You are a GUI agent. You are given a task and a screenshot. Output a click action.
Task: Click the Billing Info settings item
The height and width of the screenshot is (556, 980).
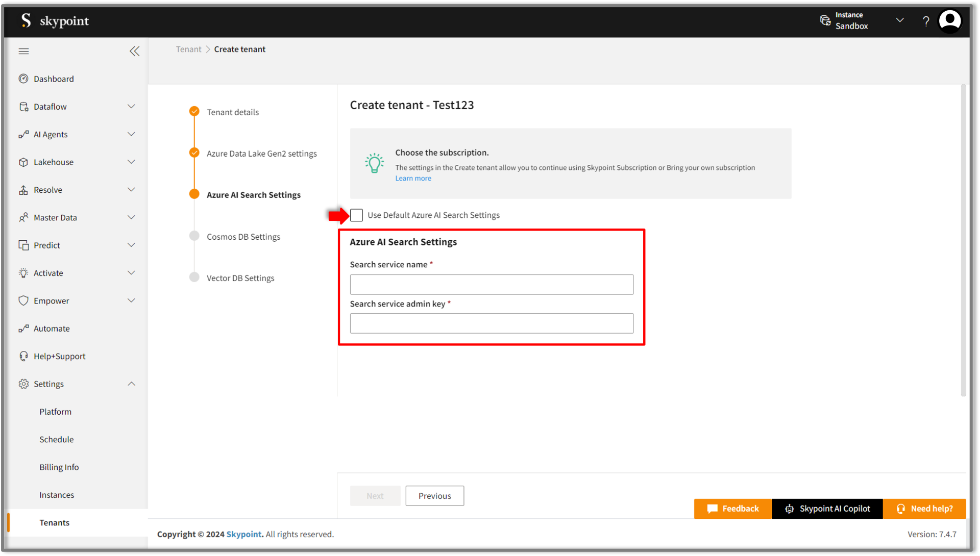59,467
